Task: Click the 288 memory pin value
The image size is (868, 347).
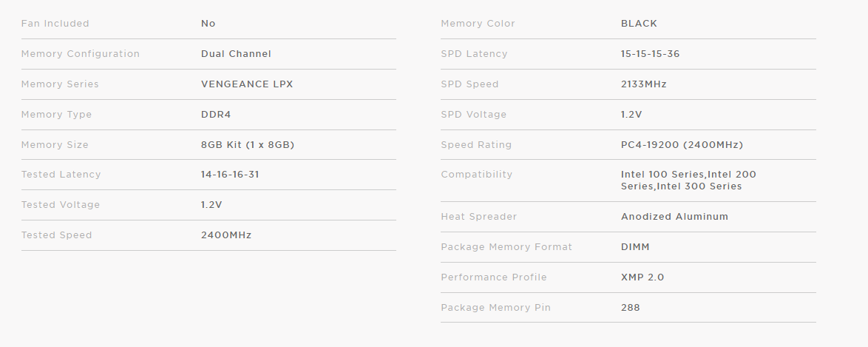Action: tap(630, 308)
